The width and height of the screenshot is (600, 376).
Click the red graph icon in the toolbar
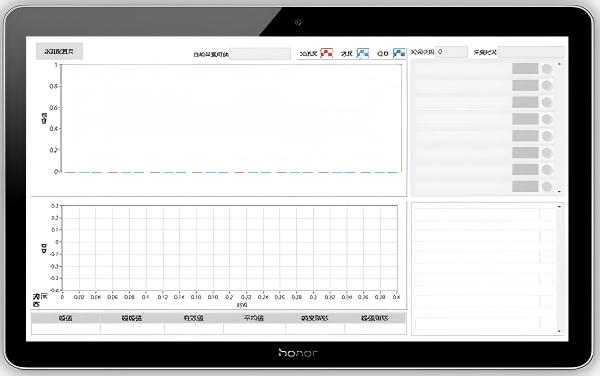pos(326,53)
